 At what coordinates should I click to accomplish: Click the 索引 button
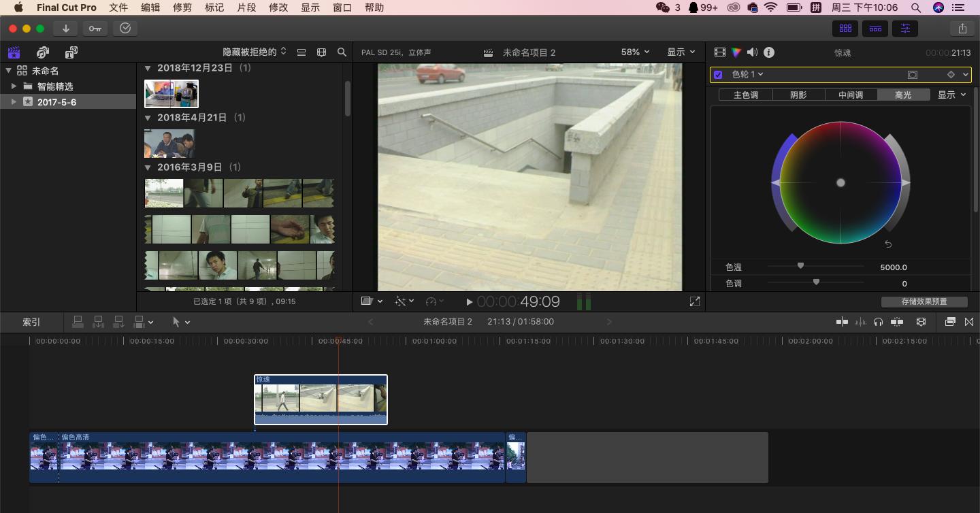tap(31, 322)
